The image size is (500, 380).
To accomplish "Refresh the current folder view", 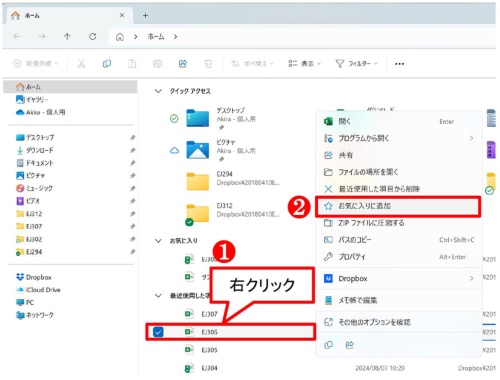I will point(93,36).
